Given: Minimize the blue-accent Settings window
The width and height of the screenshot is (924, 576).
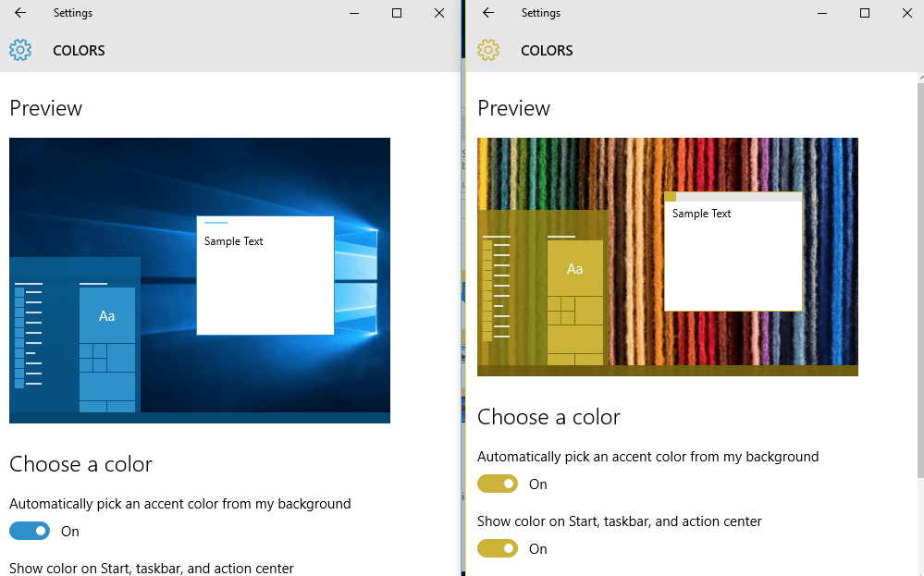Looking at the screenshot, I should [x=354, y=13].
